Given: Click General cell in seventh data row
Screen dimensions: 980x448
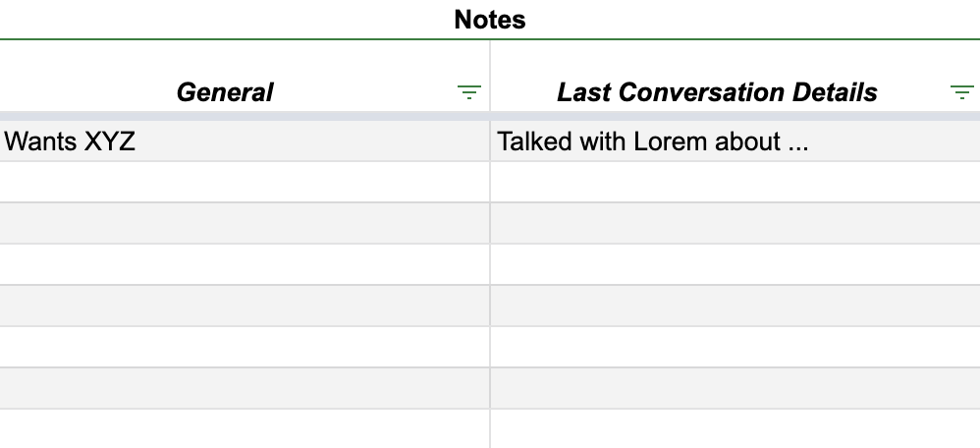Looking at the screenshot, I should (x=245, y=389).
